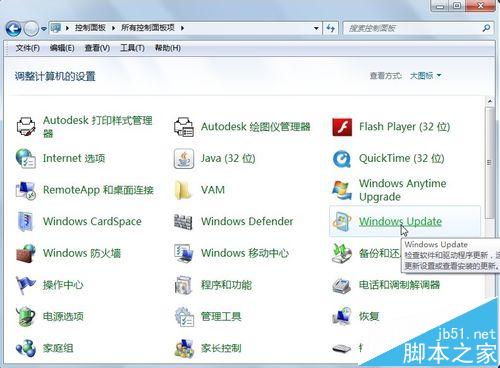Open the recent pages dropdown beside Forward
This screenshot has height=368, width=500.
(x=44, y=29)
